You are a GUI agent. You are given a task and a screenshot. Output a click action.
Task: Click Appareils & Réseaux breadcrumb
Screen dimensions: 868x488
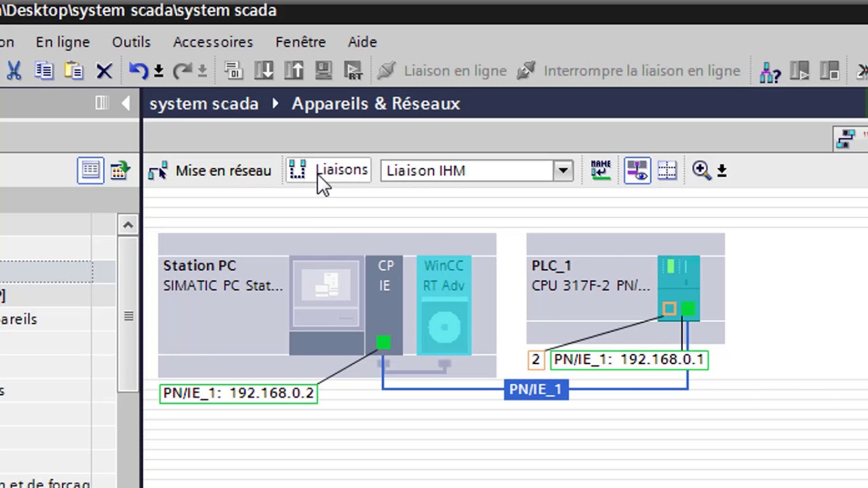(376, 104)
